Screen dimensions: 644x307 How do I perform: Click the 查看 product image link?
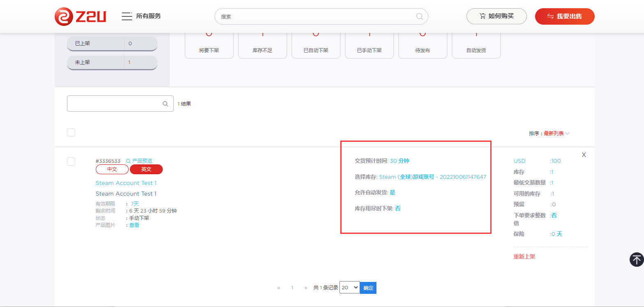134,225
